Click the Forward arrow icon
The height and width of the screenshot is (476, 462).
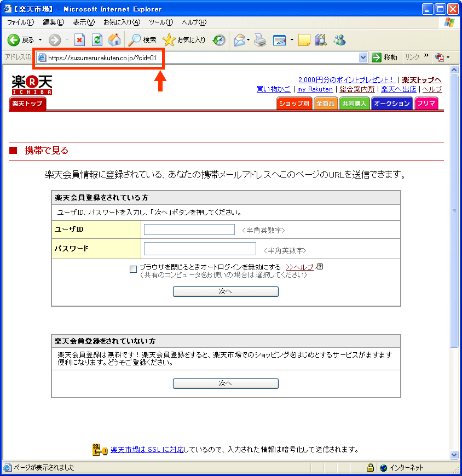pyautogui.click(x=55, y=40)
